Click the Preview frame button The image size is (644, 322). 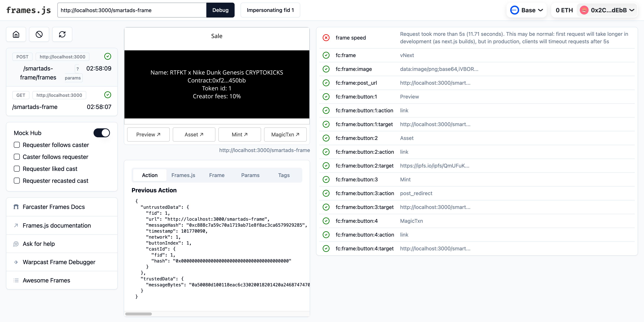pyautogui.click(x=148, y=135)
